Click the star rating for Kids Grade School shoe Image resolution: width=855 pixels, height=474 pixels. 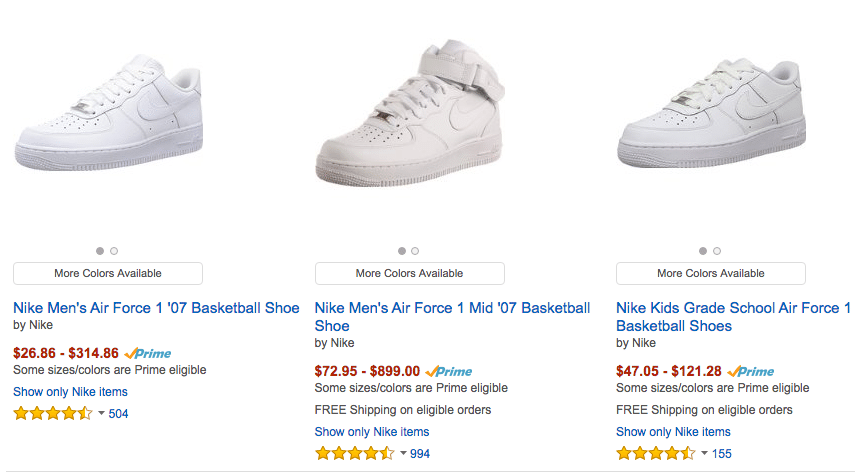656,453
